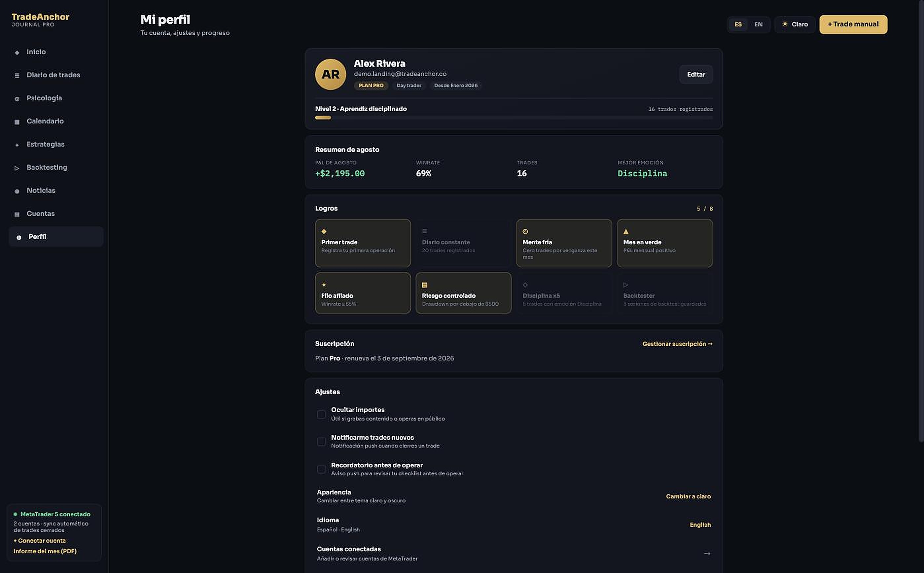The image size is (924, 573).
Task: Click the Backtesting play icon
Action: coord(17,168)
